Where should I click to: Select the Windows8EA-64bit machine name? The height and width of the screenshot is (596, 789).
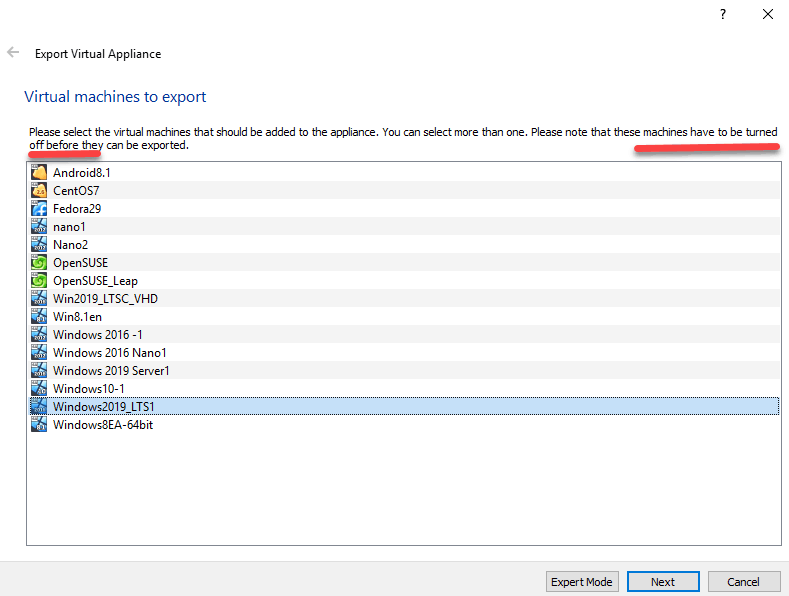point(103,424)
